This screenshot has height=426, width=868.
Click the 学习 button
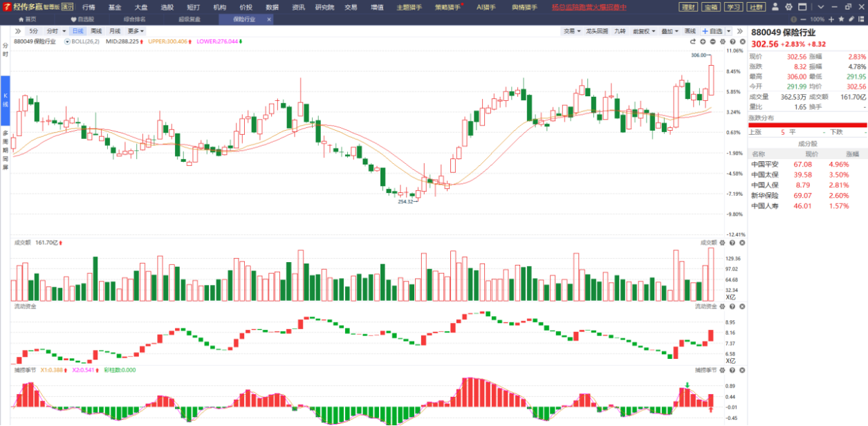point(733,7)
